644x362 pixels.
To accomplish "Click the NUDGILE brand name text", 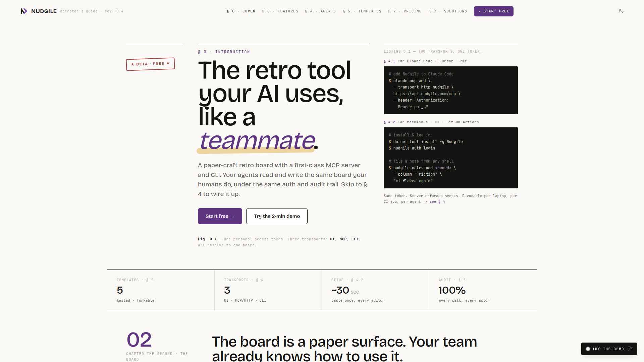I will click(44, 11).
